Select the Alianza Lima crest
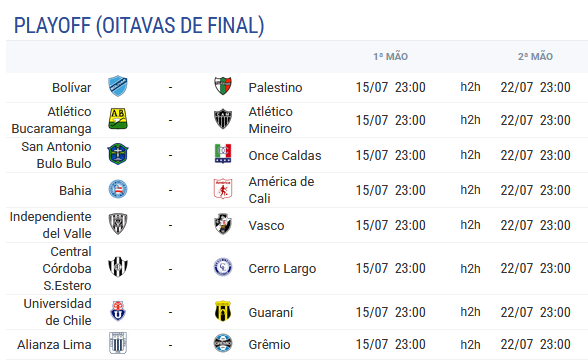 pyautogui.click(x=118, y=343)
